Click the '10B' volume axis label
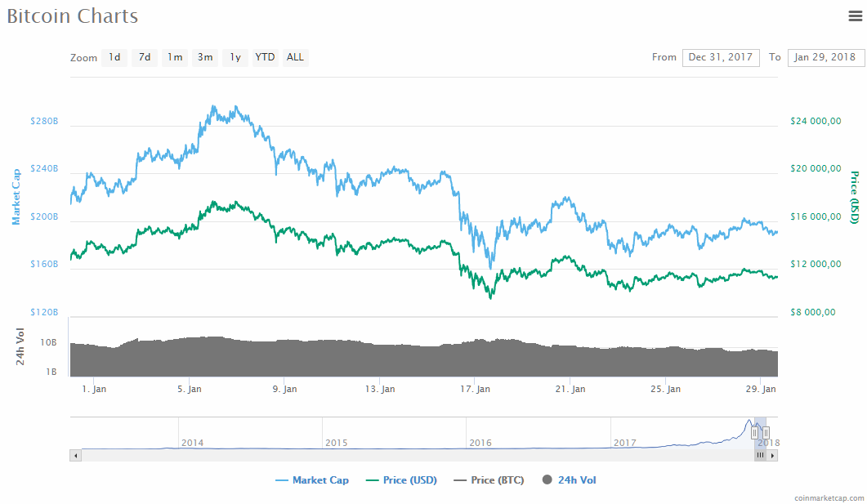This screenshot has width=867, height=504. 49,342
